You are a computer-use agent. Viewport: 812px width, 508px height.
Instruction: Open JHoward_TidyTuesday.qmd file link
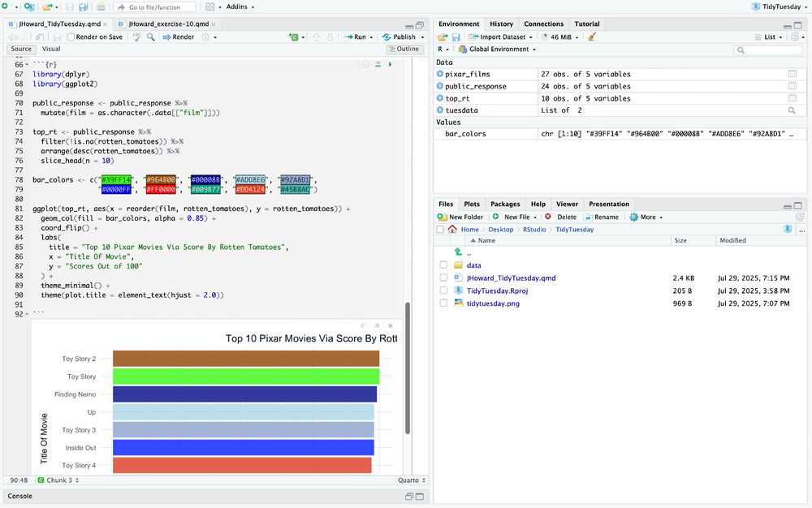pyautogui.click(x=511, y=278)
